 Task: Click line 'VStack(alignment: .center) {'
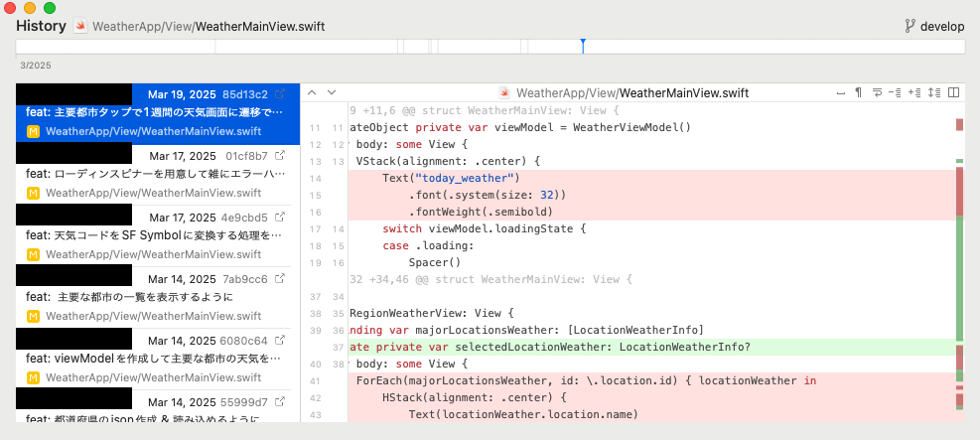[448, 161]
